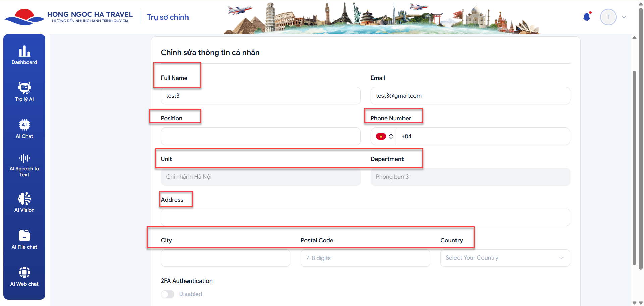Viewport: 644px width, 306px height.
Task: Click the Full Name input field
Action: [260, 96]
